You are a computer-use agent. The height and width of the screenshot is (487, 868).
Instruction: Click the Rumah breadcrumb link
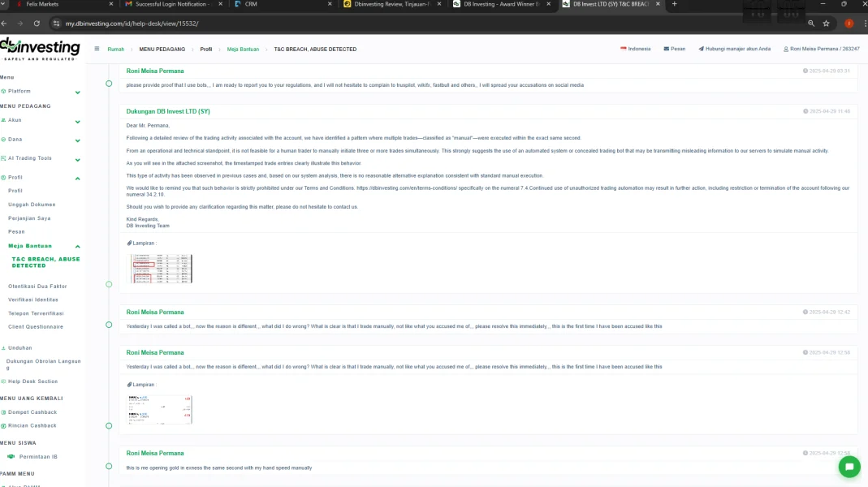point(115,49)
